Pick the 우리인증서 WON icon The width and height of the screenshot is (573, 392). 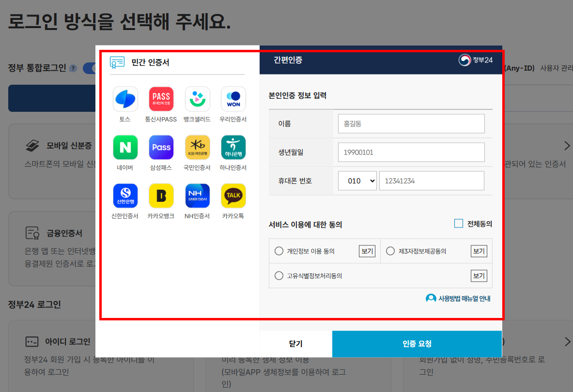pos(233,99)
